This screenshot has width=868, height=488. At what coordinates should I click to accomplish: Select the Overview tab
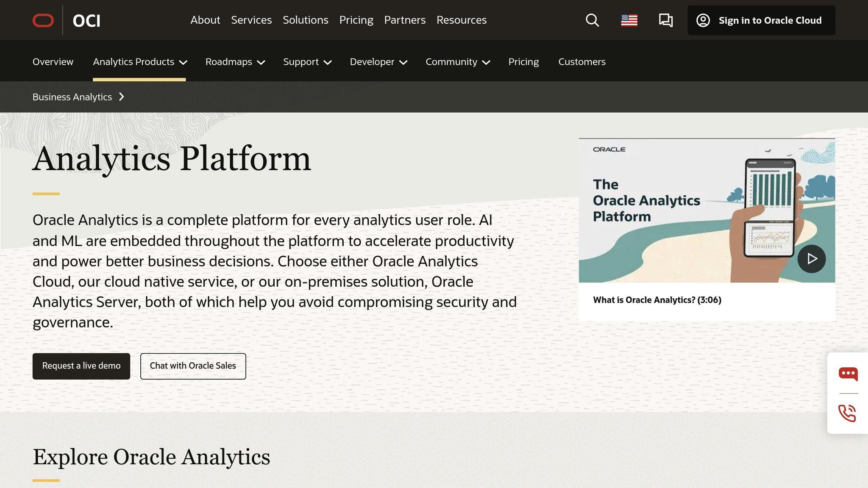coord(53,61)
